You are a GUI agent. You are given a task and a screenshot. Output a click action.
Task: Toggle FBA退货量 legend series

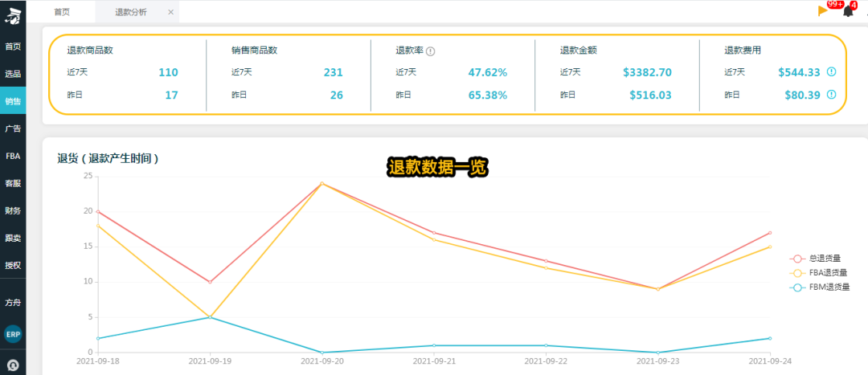(x=819, y=273)
